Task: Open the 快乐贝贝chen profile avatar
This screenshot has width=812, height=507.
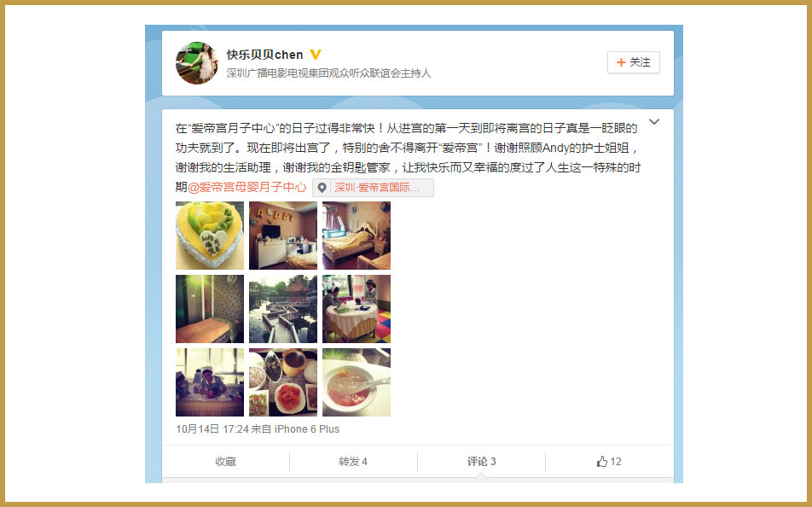Action: tap(197, 63)
